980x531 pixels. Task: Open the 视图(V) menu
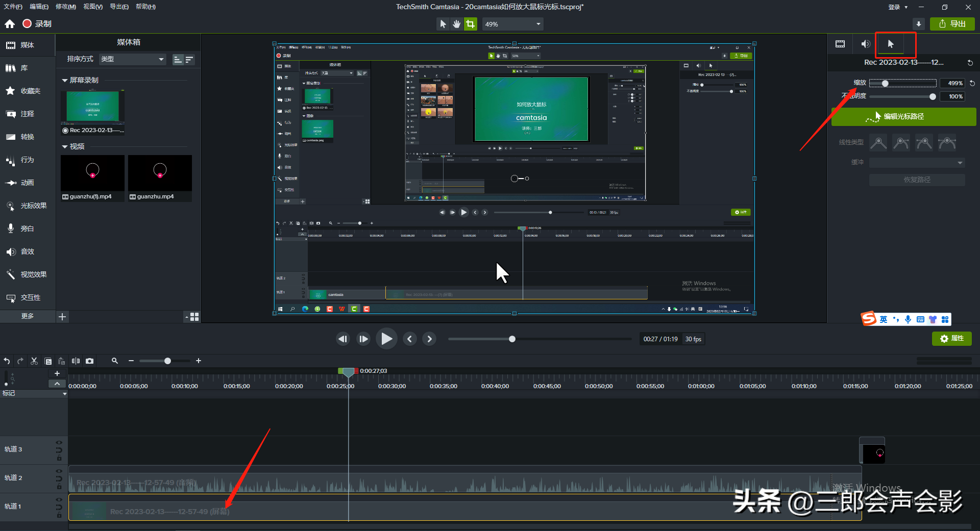93,7
